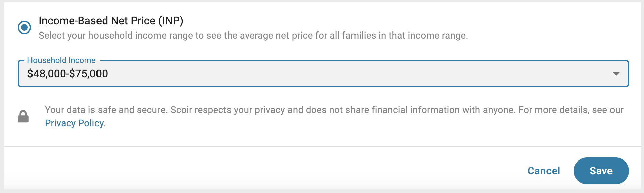Click the Household Income field label

point(61,60)
